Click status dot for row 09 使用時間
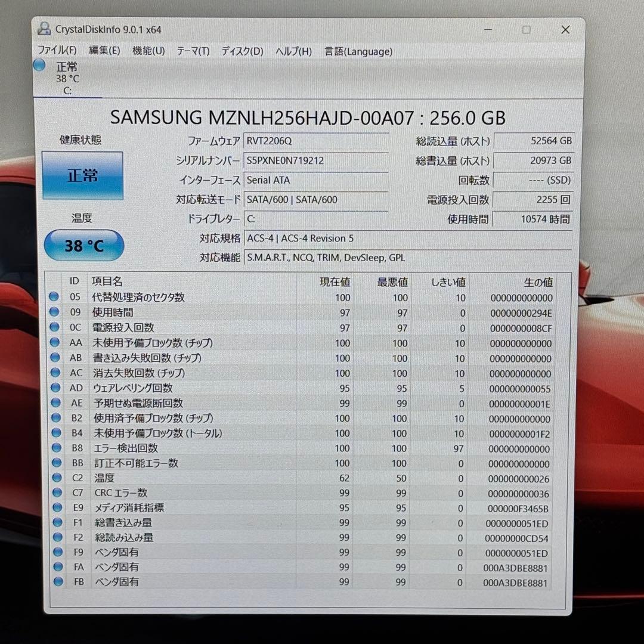This screenshot has height=644, width=644. (x=54, y=311)
